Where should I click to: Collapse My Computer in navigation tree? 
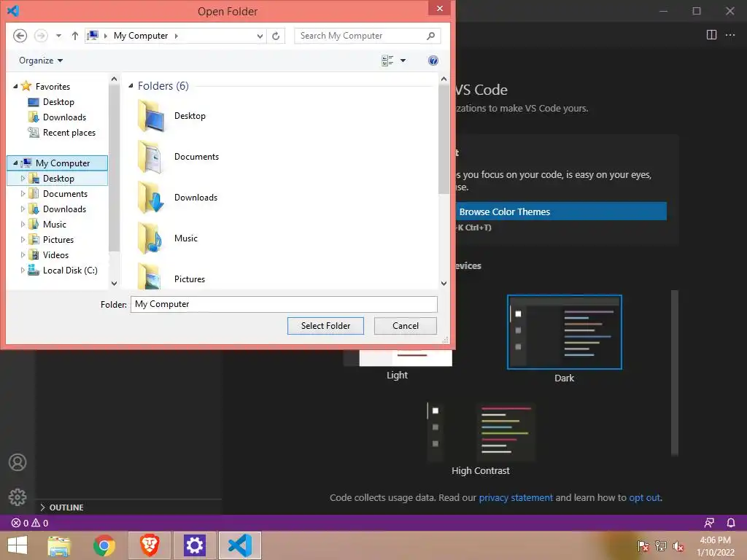click(15, 163)
